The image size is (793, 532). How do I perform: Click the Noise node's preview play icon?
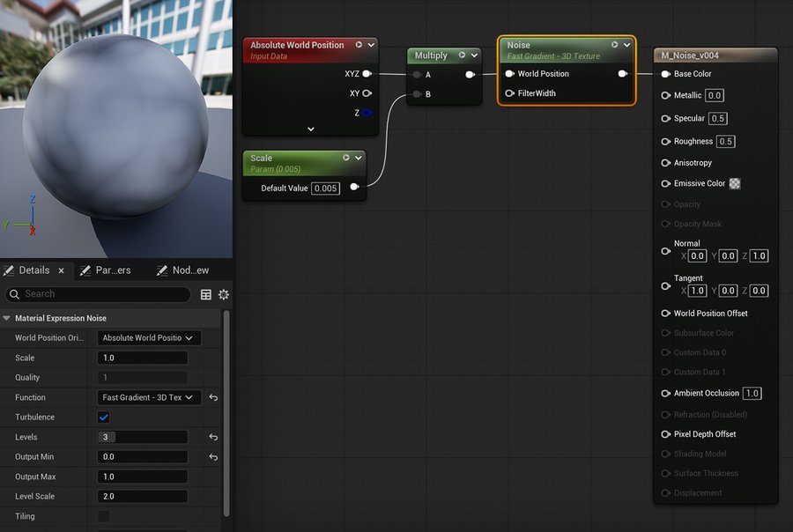tap(614, 45)
